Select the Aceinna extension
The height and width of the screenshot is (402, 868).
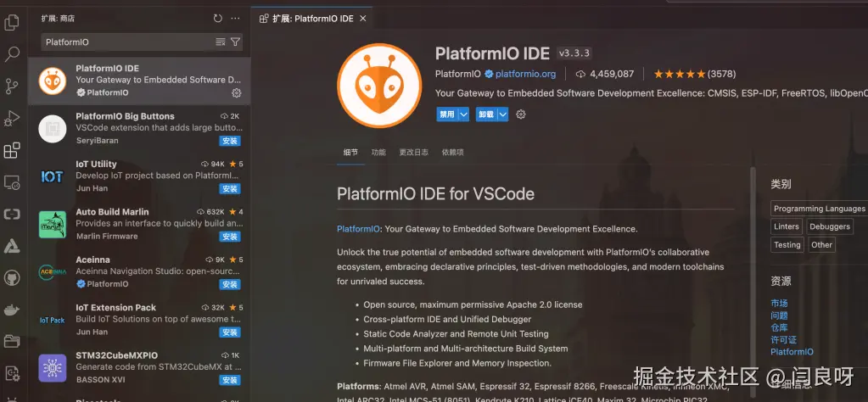(x=139, y=272)
